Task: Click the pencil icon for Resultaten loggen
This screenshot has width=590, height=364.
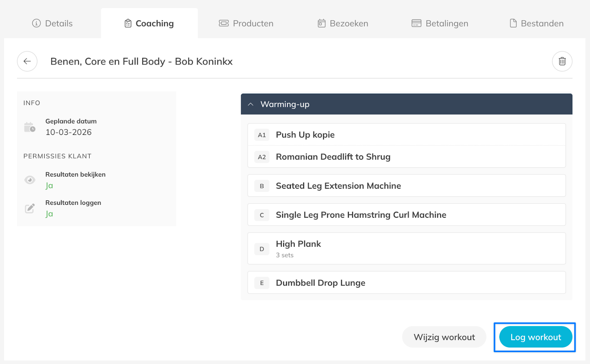Action: tap(30, 208)
